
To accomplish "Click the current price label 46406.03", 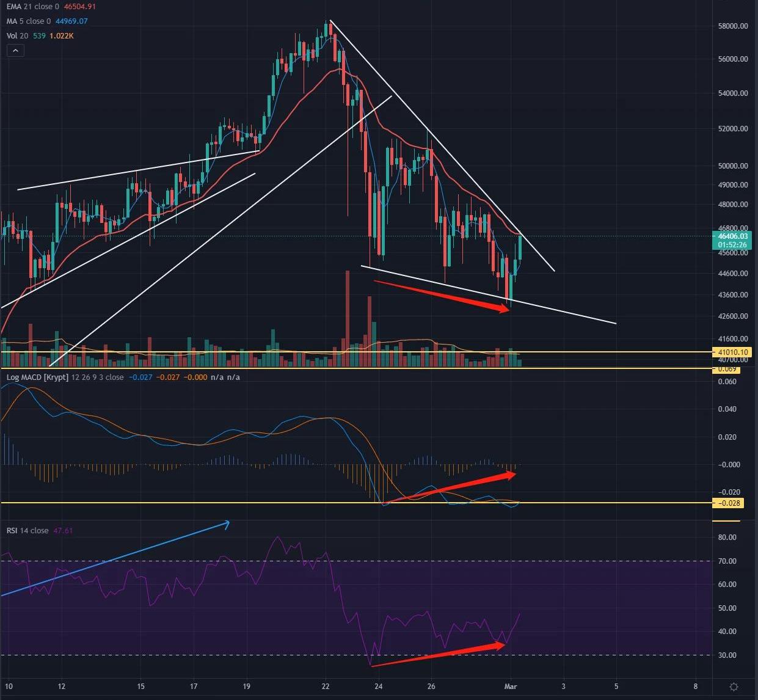I will click(x=732, y=236).
